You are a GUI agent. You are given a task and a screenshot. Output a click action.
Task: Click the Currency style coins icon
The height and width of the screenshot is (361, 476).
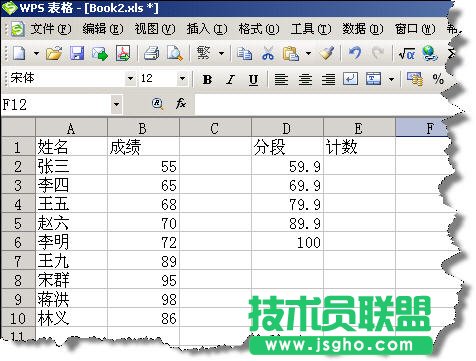pyautogui.click(x=415, y=80)
